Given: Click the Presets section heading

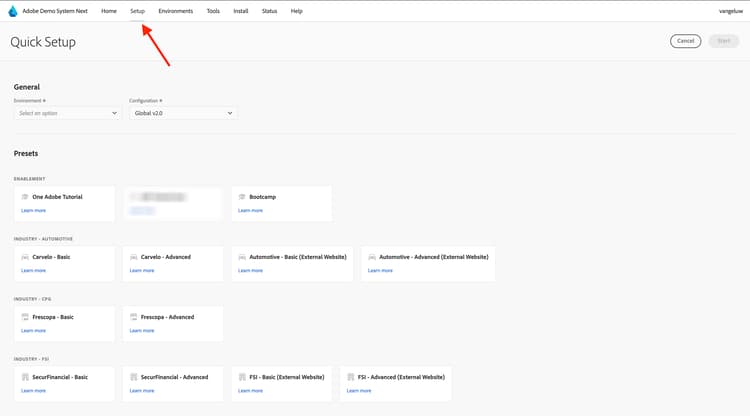Looking at the screenshot, I should pyautogui.click(x=26, y=153).
